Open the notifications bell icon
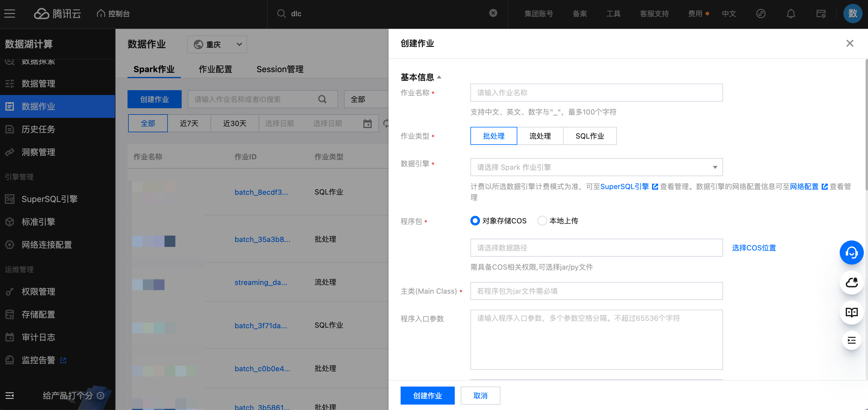Viewport: 868px width, 410px height. 790,14
